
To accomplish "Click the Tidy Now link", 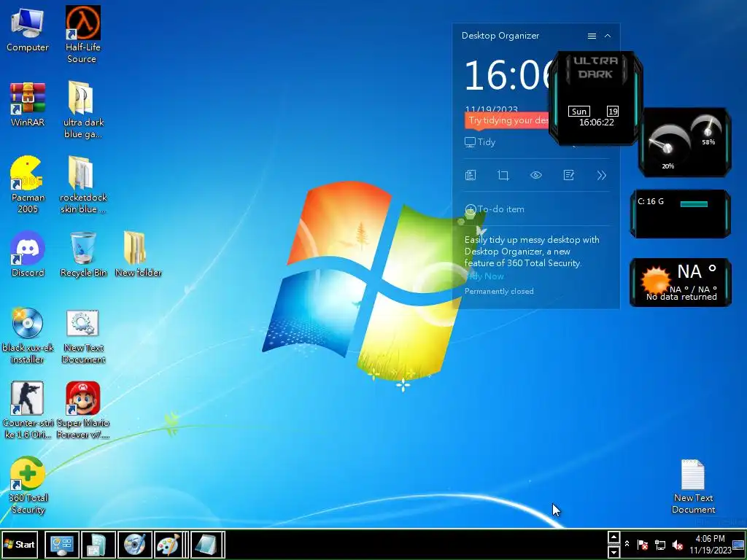I will pyautogui.click(x=484, y=276).
